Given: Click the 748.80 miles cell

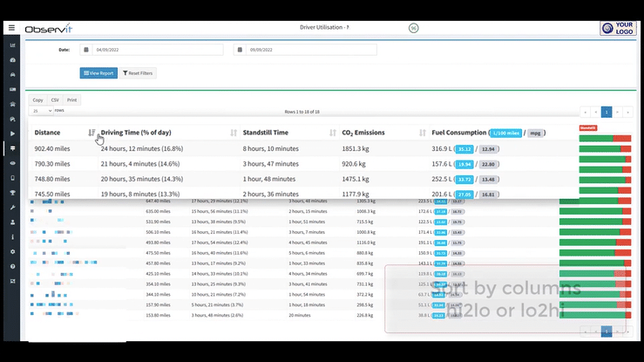Looking at the screenshot, I should pyautogui.click(x=52, y=179).
